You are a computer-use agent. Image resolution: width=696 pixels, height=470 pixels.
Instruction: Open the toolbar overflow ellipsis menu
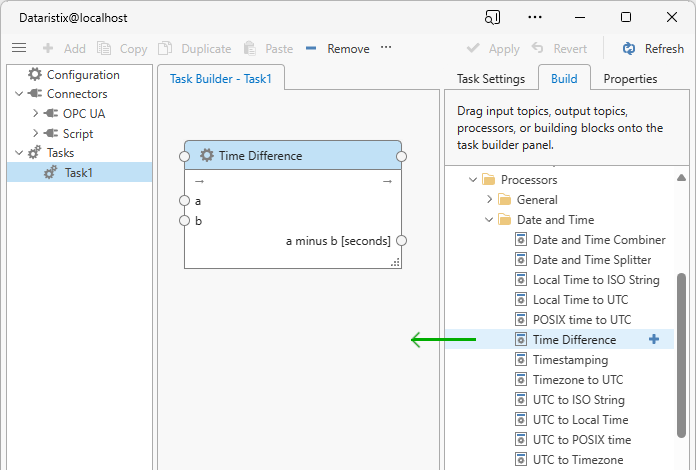coord(386,48)
